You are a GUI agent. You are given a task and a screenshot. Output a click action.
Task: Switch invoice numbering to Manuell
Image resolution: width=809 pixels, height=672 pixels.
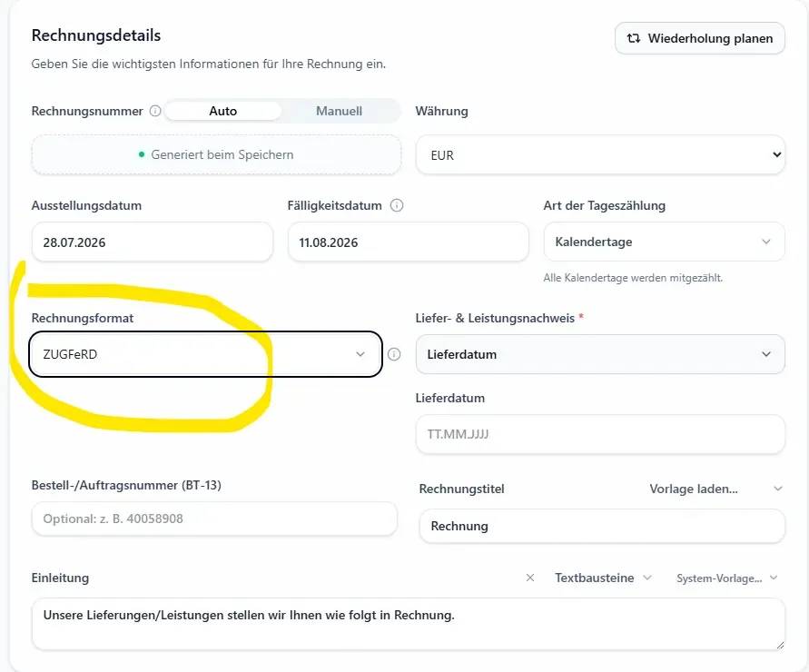coord(339,111)
